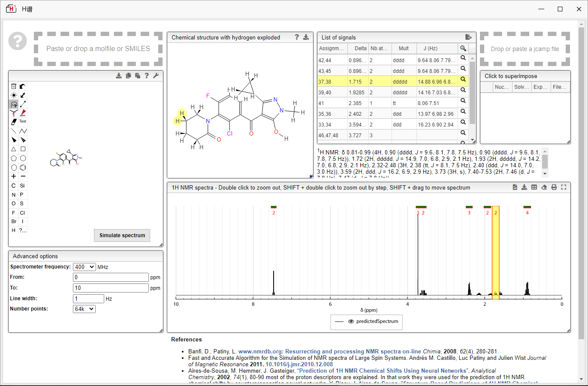
Task: Zoom to signal 41 using its magnifier
Action: (x=463, y=101)
